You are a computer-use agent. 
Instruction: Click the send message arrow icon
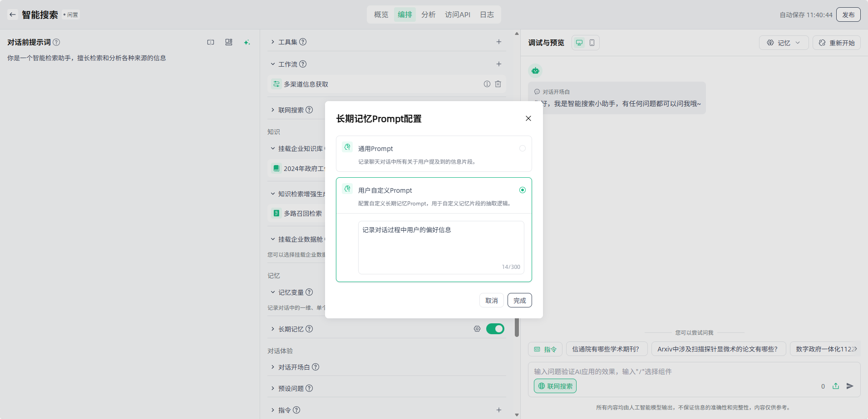coord(850,386)
